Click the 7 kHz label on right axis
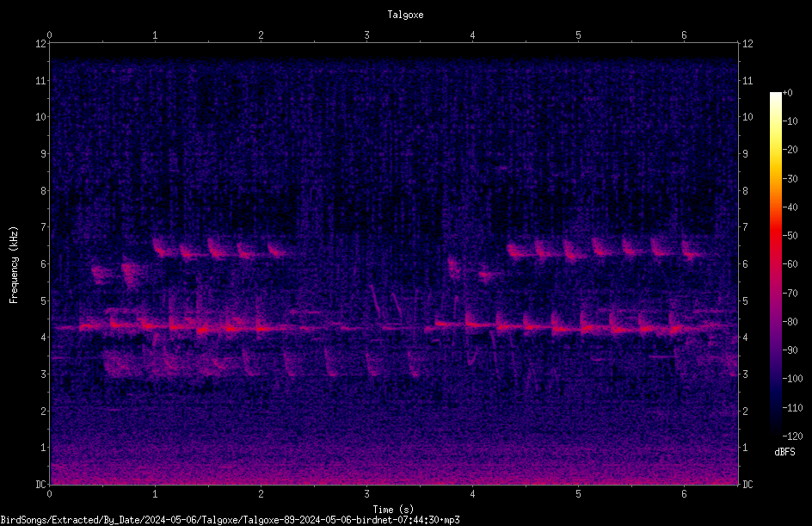The width and height of the screenshot is (812, 526). pos(745,227)
